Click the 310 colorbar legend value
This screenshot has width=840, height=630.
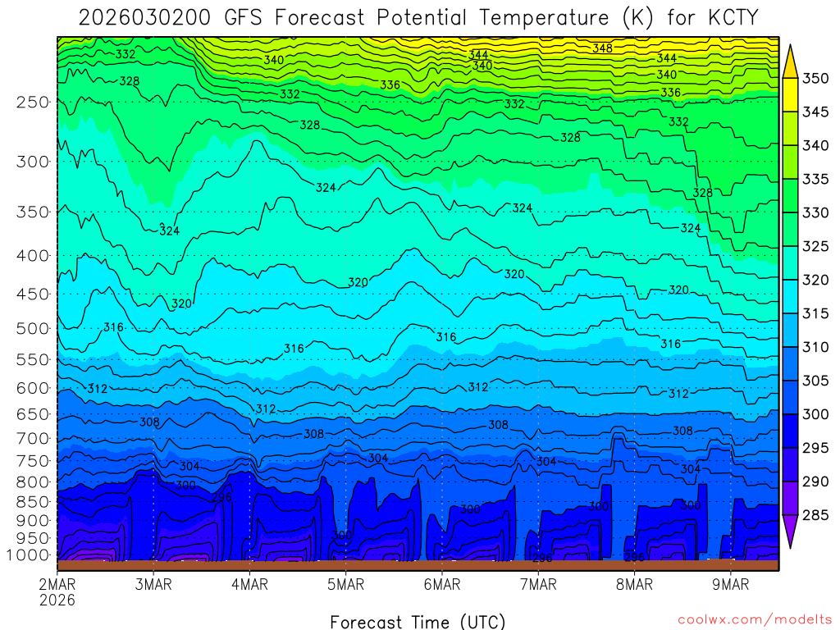click(x=815, y=348)
